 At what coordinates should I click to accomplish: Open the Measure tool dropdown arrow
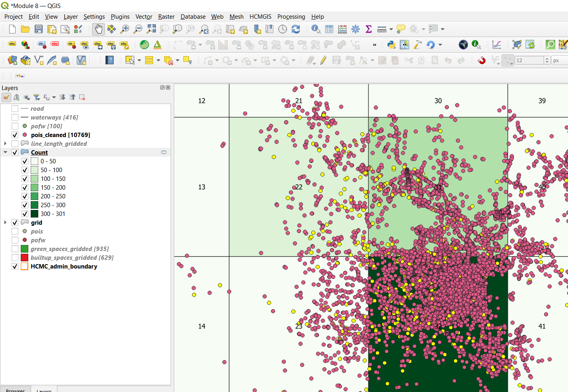click(391, 29)
